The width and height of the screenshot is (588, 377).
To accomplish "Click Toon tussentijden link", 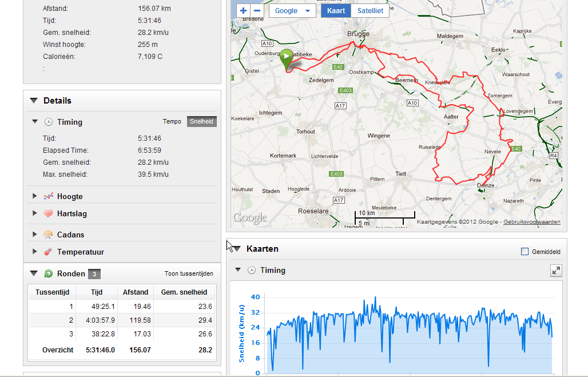I will (189, 274).
